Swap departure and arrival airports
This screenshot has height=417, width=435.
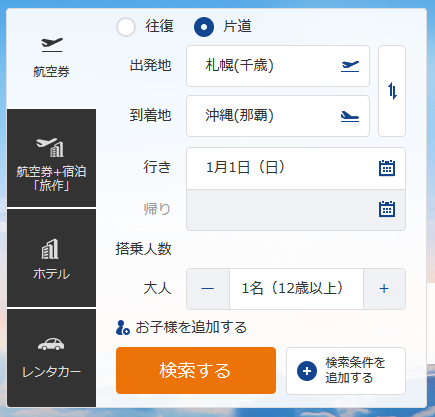tap(392, 91)
